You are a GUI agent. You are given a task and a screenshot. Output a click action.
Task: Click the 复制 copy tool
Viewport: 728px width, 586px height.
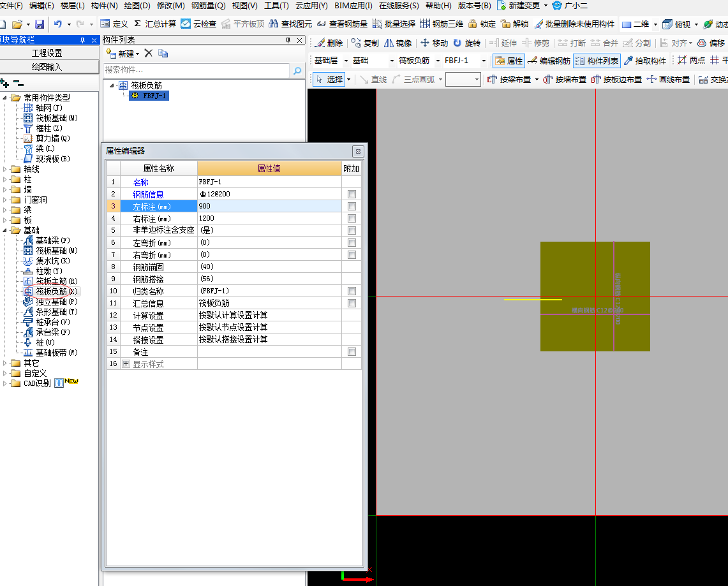pos(365,43)
